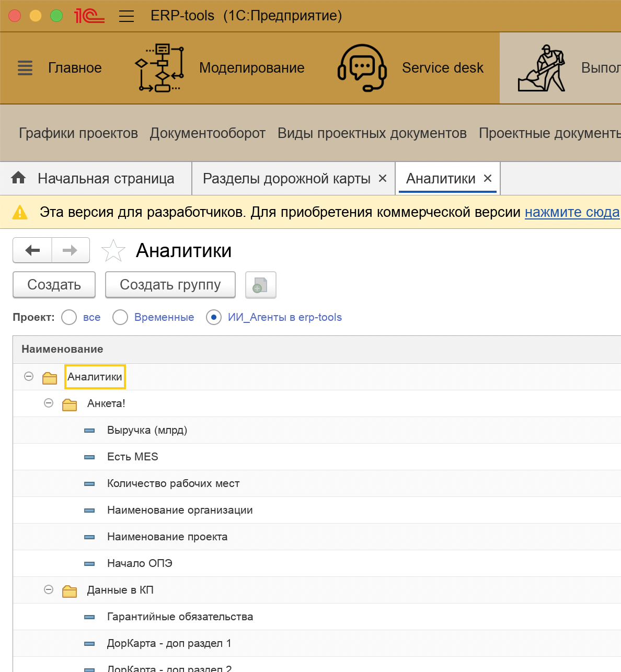Open the Service desk section
Image resolution: width=621 pixels, height=672 pixels.
(443, 68)
